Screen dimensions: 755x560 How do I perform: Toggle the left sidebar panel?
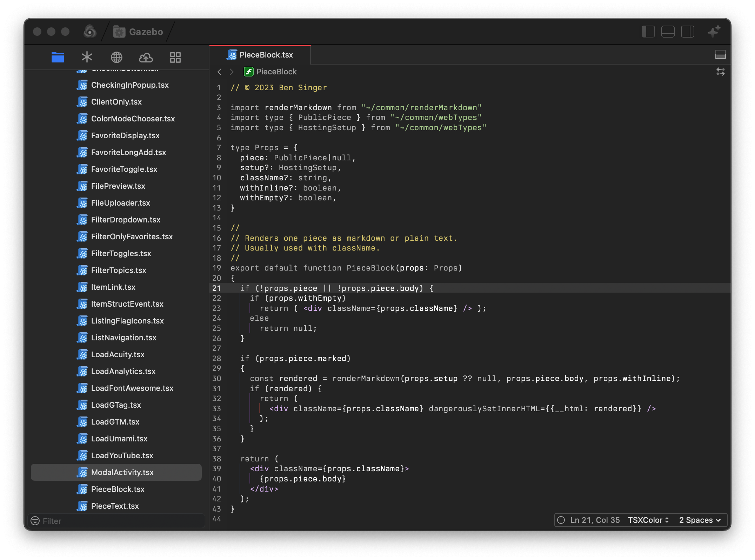[648, 32]
